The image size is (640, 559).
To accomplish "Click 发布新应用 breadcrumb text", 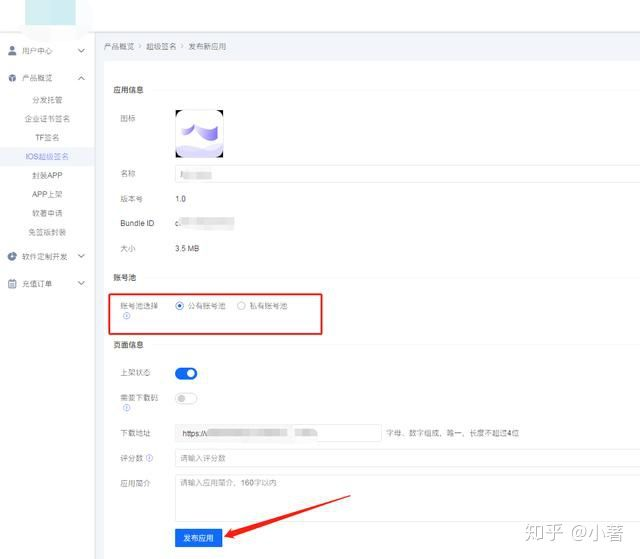I will 207,47.
